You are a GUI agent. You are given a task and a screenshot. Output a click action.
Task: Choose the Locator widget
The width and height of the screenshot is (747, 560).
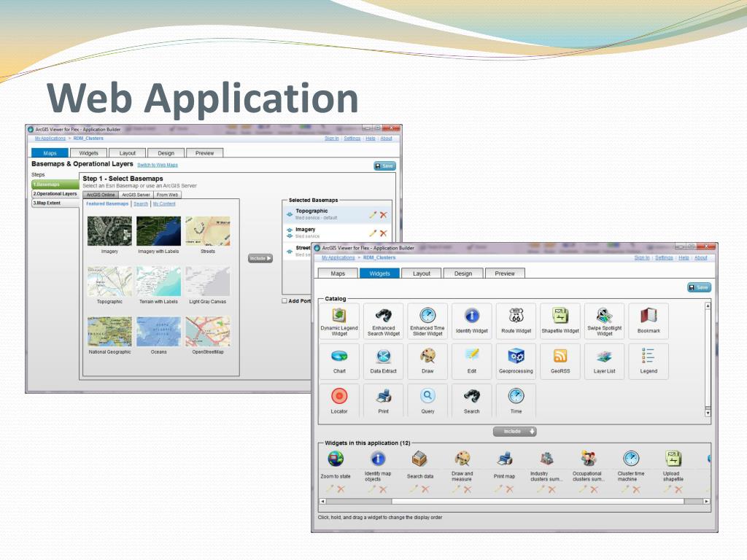pyautogui.click(x=339, y=401)
